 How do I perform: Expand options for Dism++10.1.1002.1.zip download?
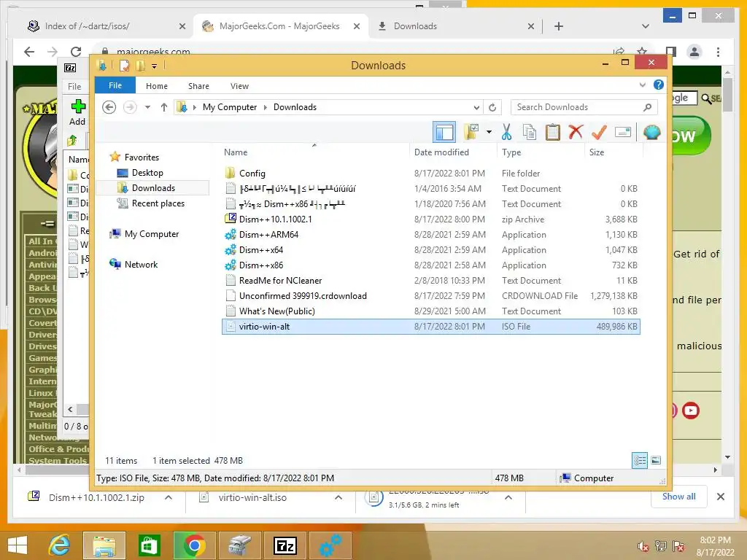coord(169,497)
